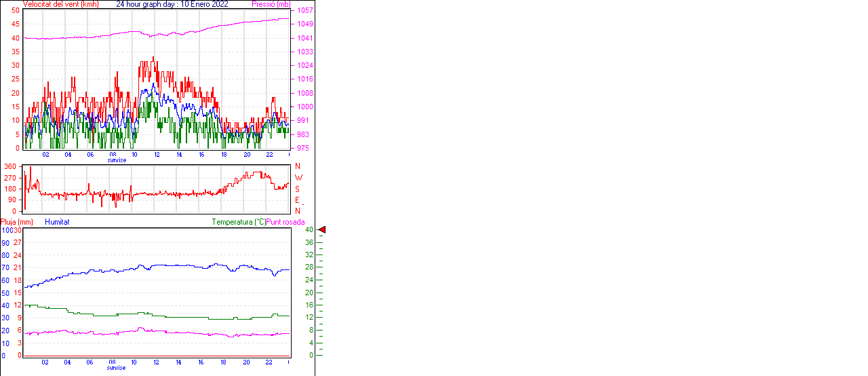
Task: Click the 'W' wind direction compass letter
Action: 298,178
